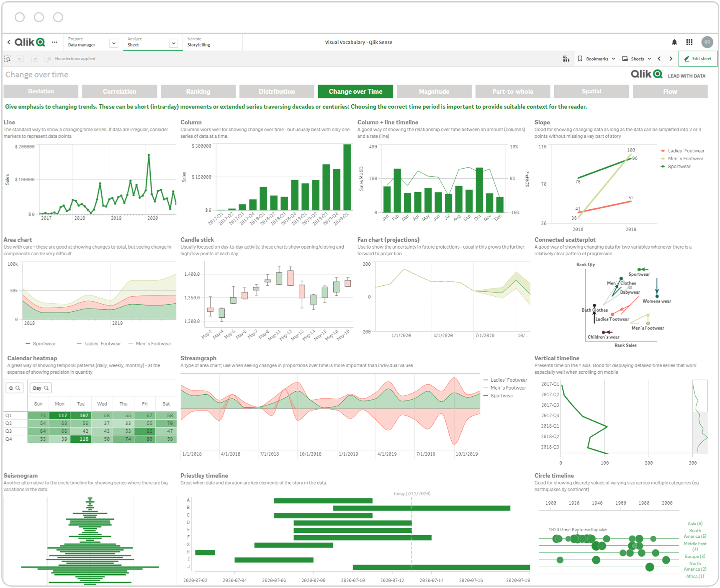720x588 pixels.
Task: Click the Line chart title
Action: pyautogui.click(x=9, y=122)
